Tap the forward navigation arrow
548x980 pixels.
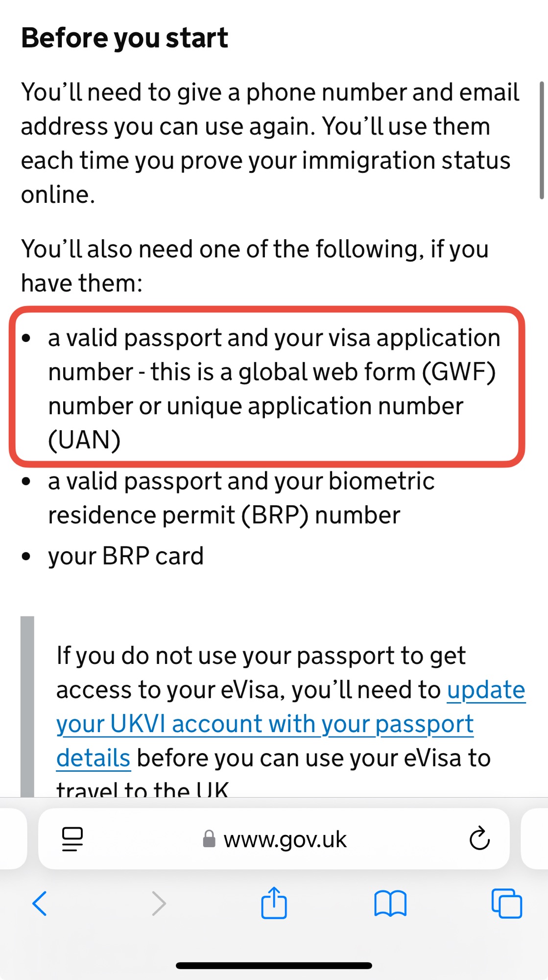click(x=159, y=903)
